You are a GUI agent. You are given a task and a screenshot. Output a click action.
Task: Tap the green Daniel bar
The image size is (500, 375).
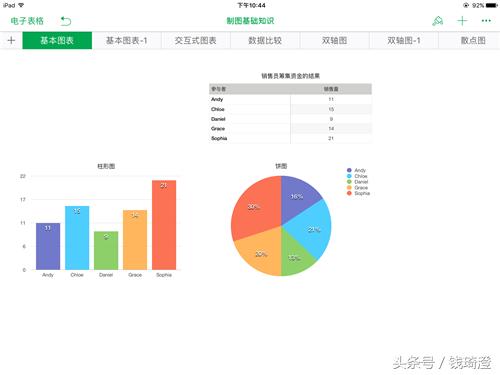pos(106,250)
